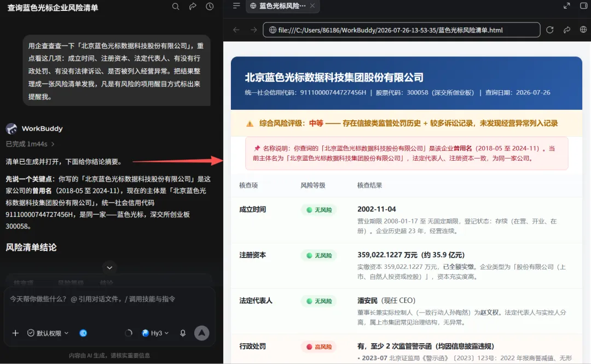Click the share icon beside address bar

[x=567, y=30]
